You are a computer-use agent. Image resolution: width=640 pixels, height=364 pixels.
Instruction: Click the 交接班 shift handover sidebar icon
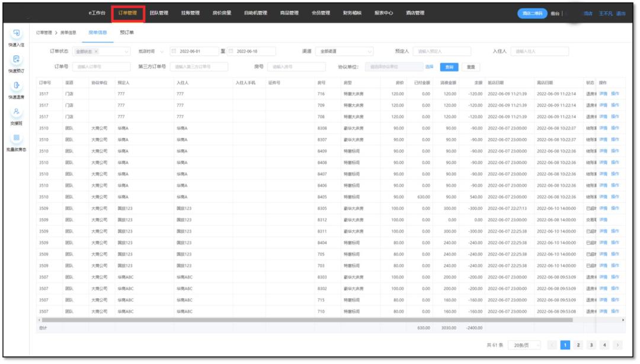click(x=17, y=112)
